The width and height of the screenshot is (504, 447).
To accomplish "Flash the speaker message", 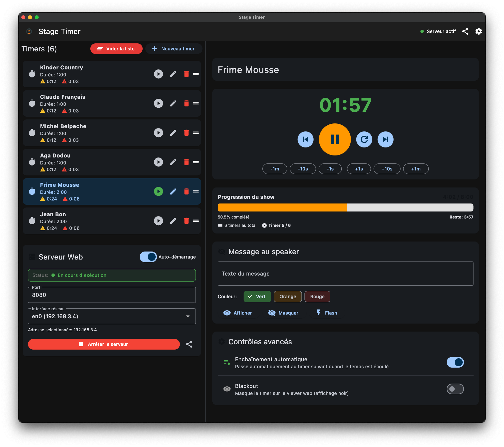I will 326,313.
